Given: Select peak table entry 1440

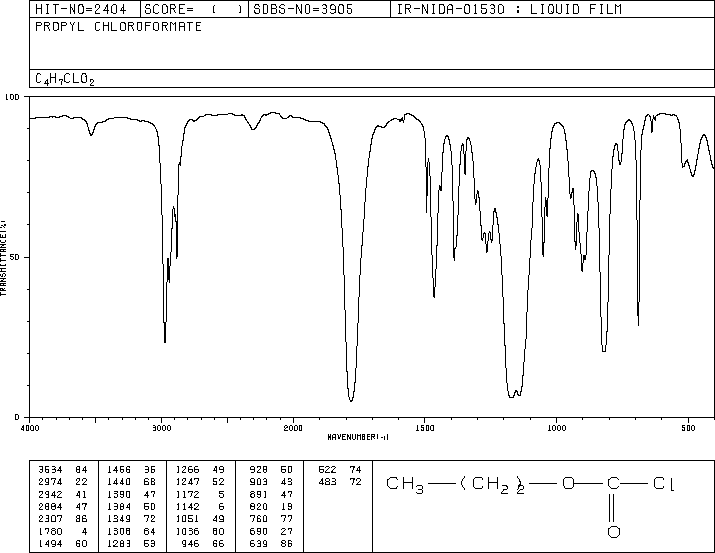Looking at the screenshot, I should (x=131, y=482).
